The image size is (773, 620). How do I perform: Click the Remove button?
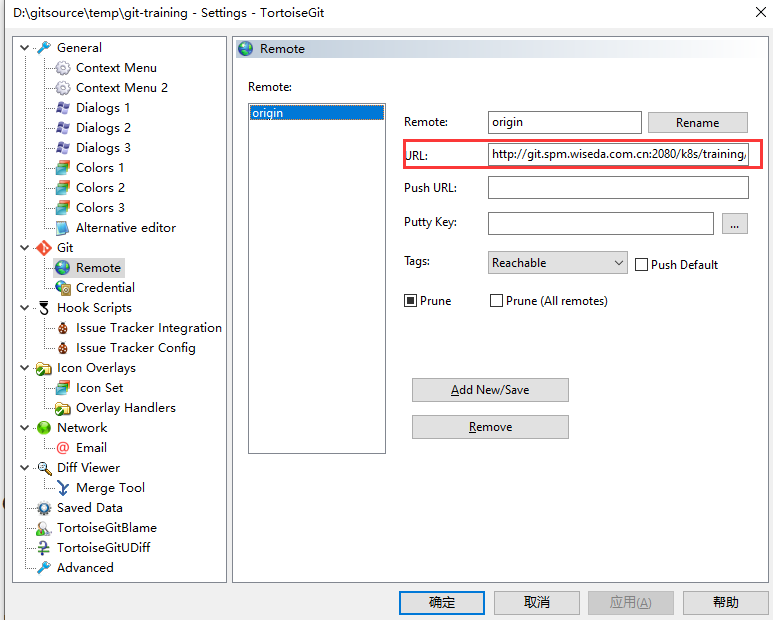(490, 427)
